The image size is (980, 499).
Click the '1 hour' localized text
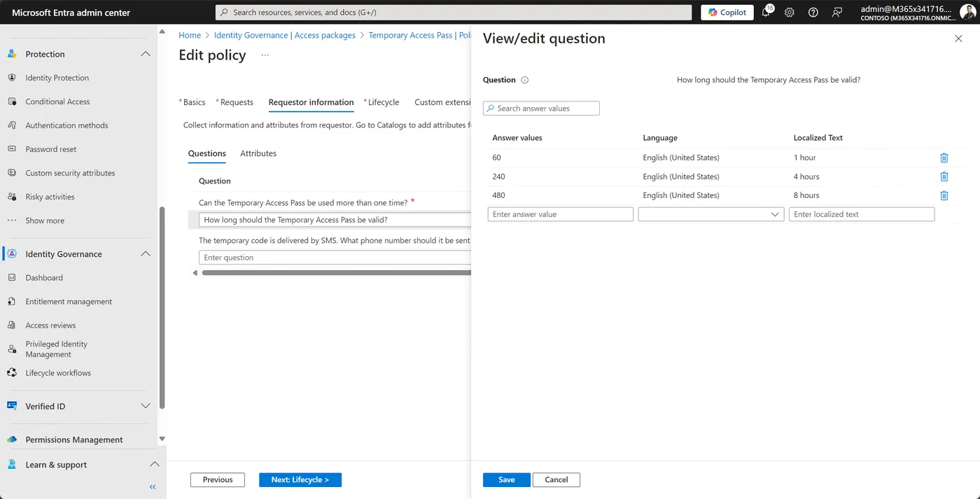(x=805, y=158)
